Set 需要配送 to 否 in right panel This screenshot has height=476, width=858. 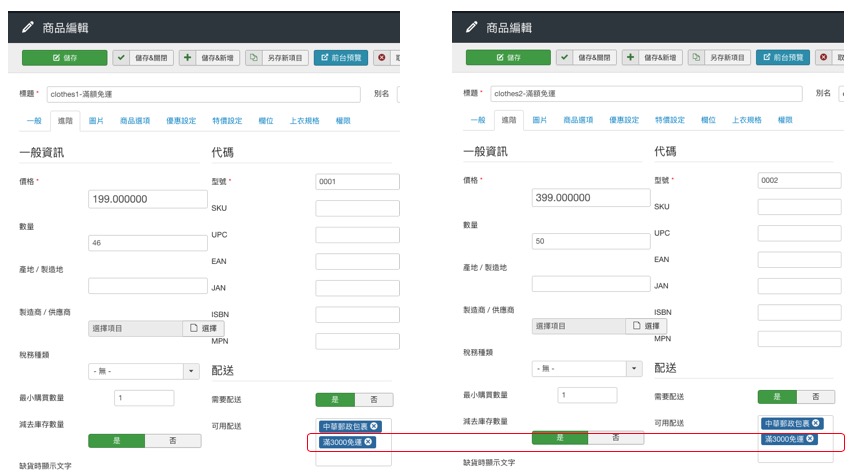814,397
